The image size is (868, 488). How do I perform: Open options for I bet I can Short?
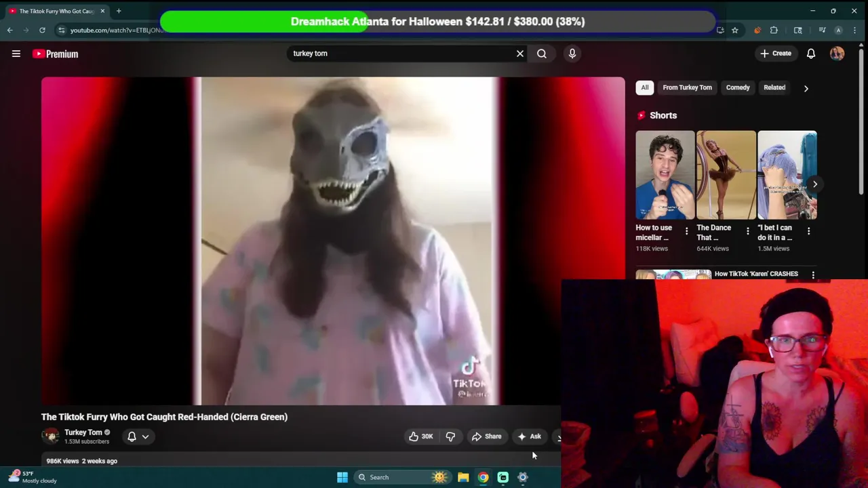tap(808, 231)
